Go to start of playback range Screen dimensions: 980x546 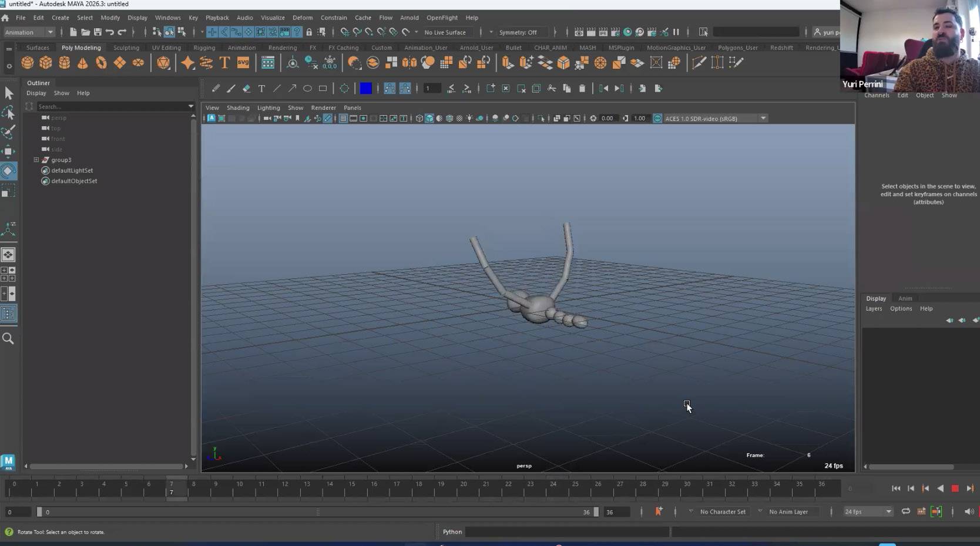pos(895,488)
